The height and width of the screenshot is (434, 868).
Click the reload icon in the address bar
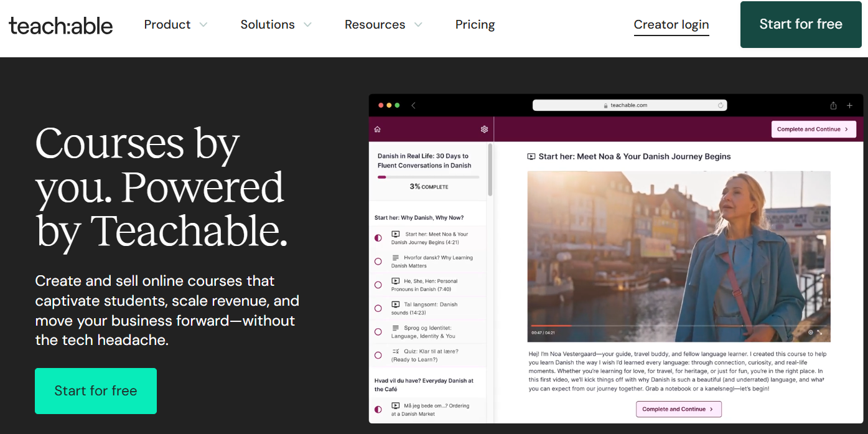721,105
